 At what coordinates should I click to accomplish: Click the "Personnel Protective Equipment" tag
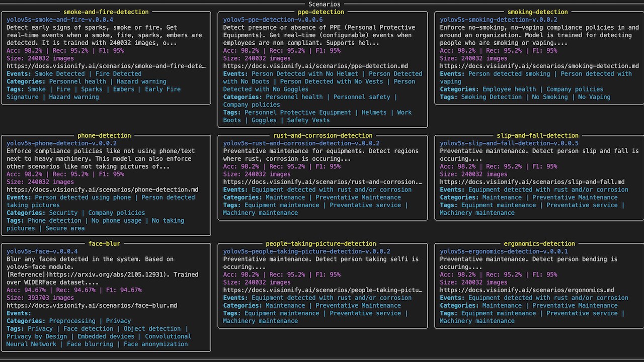pyautogui.click(x=298, y=112)
